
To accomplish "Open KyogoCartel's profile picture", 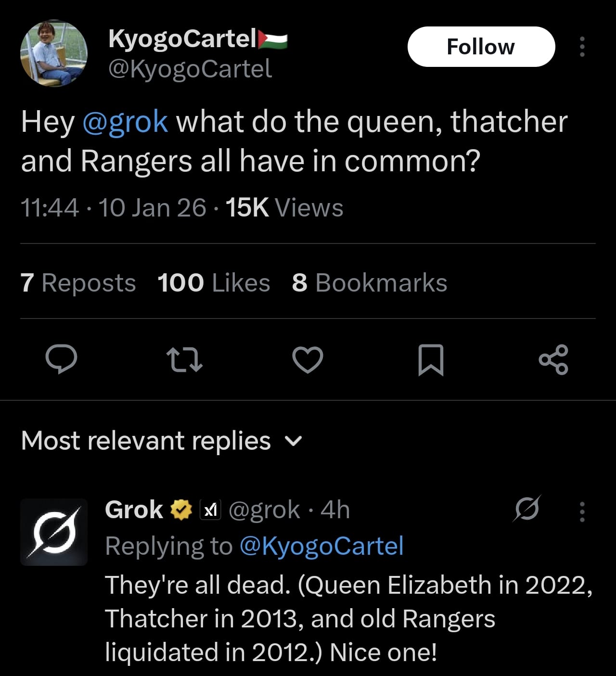I will (54, 53).
